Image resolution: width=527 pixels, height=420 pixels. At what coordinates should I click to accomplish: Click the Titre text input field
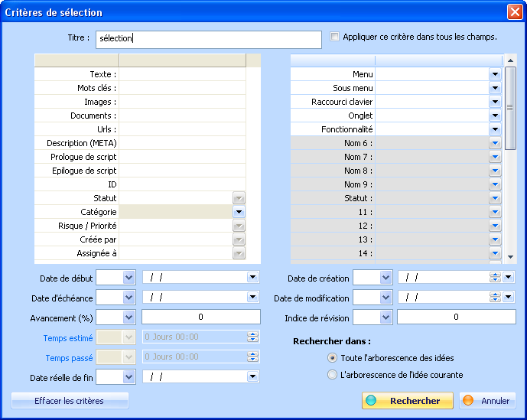pos(209,40)
